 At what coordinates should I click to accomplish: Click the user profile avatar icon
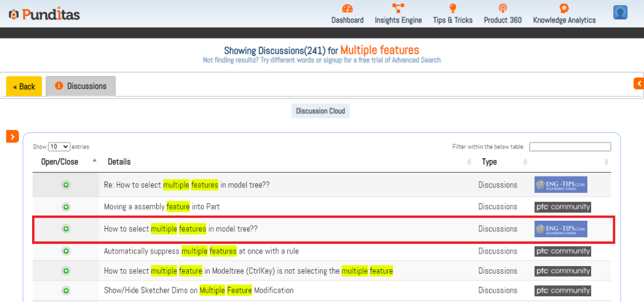point(620,13)
